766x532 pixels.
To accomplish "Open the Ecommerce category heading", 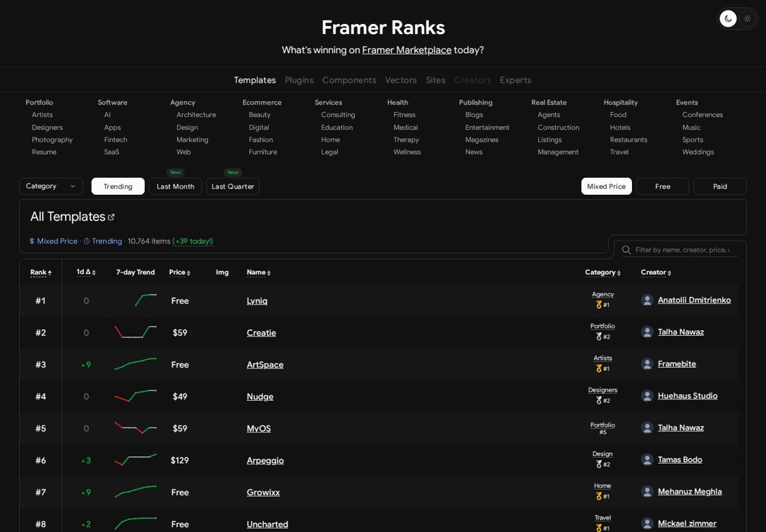I will [262, 103].
